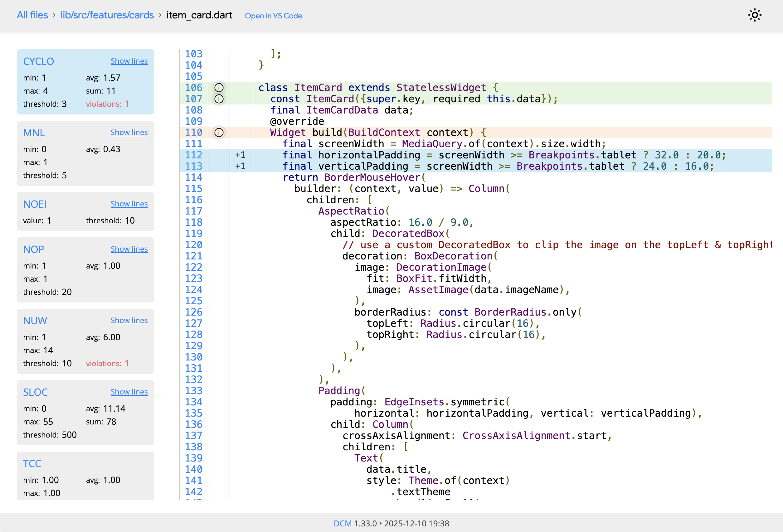Click the info icon beside the build method
The width and height of the screenshot is (783, 532).
pyautogui.click(x=219, y=133)
